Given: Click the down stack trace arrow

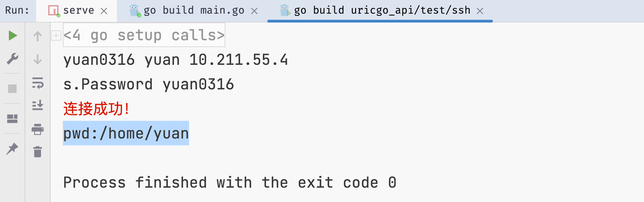Looking at the screenshot, I should [x=38, y=59].
